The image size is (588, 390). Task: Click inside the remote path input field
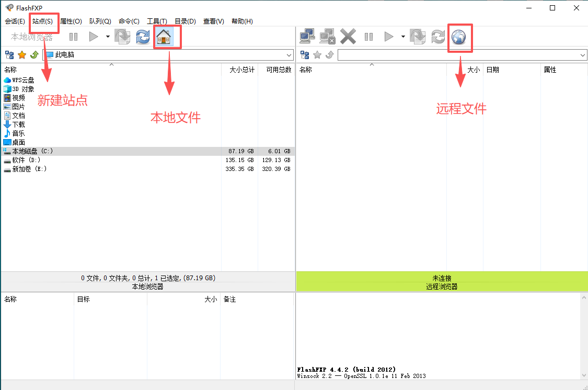pyautogui.click(x=458, y=55)
